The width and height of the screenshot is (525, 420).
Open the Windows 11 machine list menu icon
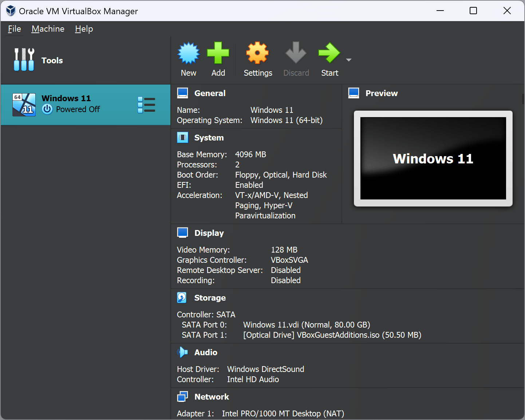[x=146, y=105]
